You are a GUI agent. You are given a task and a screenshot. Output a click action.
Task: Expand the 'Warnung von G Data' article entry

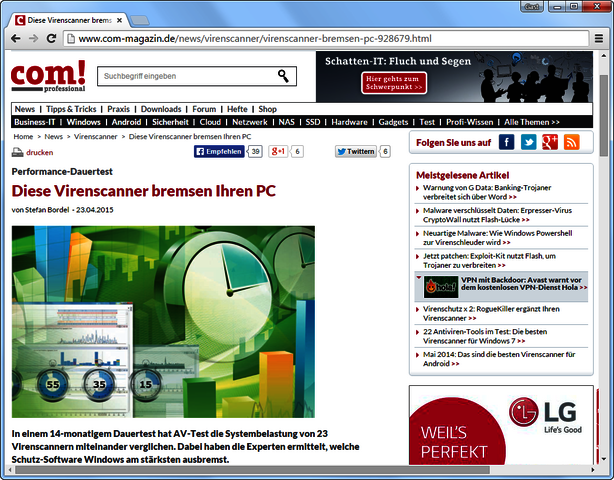click(418, 187)
